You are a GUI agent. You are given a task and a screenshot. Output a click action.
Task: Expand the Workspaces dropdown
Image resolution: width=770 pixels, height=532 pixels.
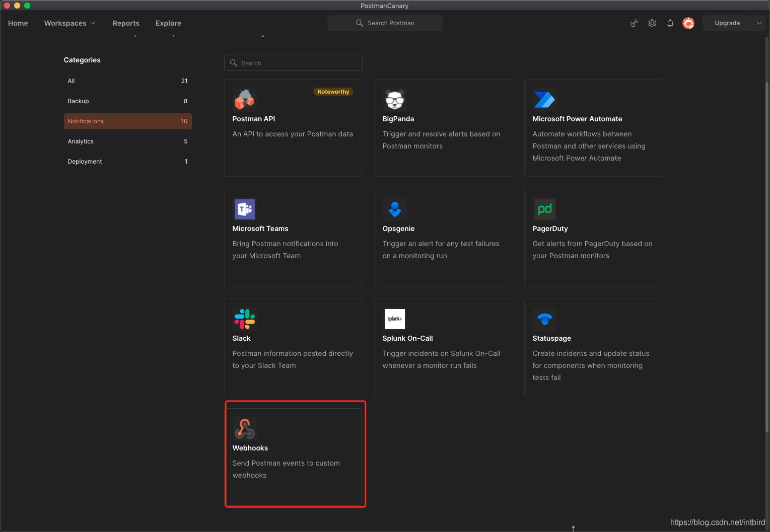click(x=69, y=23)
